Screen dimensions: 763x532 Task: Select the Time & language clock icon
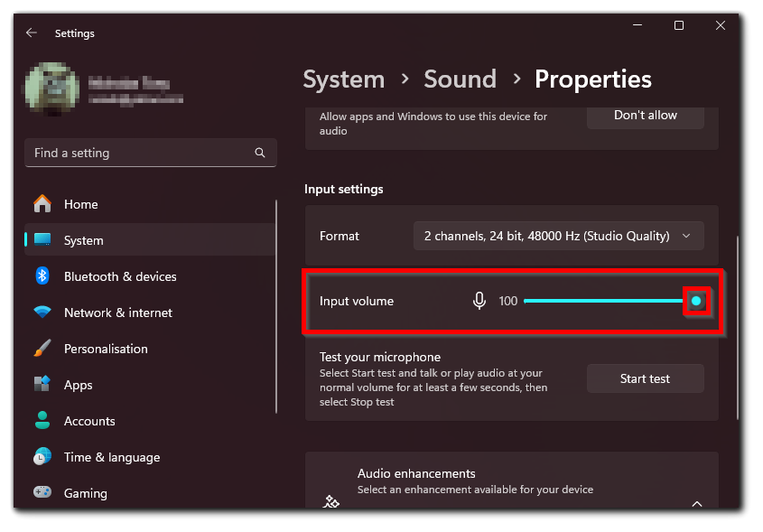pos(43,457)
